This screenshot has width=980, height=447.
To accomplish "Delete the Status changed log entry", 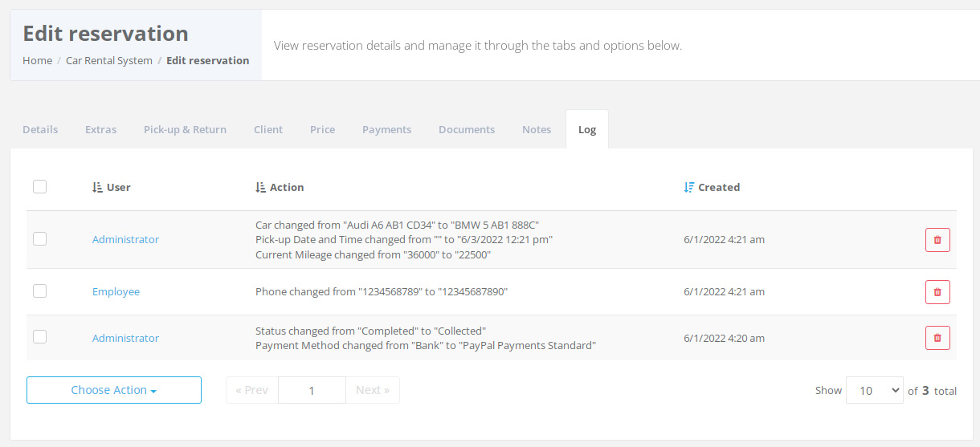I will pyautogui.click(x=937, y=338).
